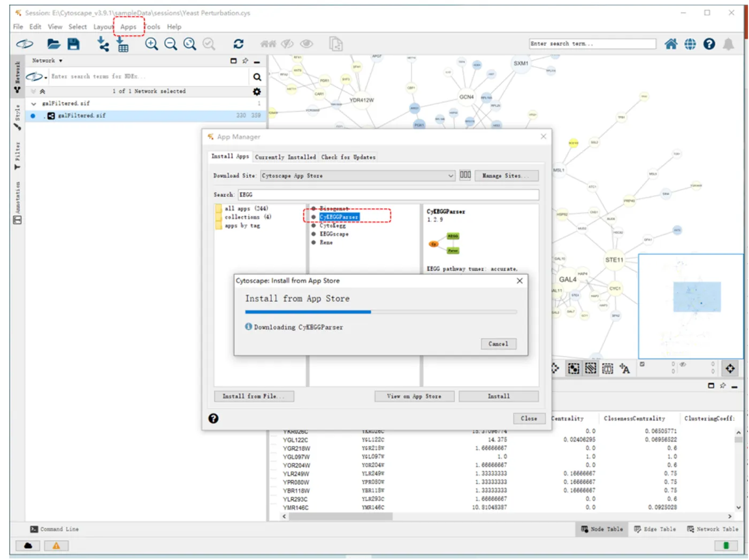This screenshot has height=560, width=749.
Task: Open App Manager help icon
Action: [x=213, y=419]
